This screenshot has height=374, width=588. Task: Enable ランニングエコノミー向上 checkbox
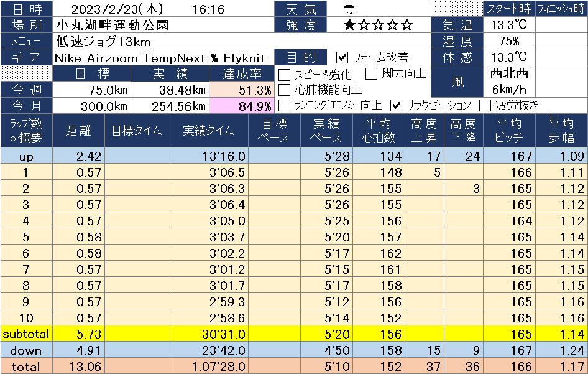285,105
